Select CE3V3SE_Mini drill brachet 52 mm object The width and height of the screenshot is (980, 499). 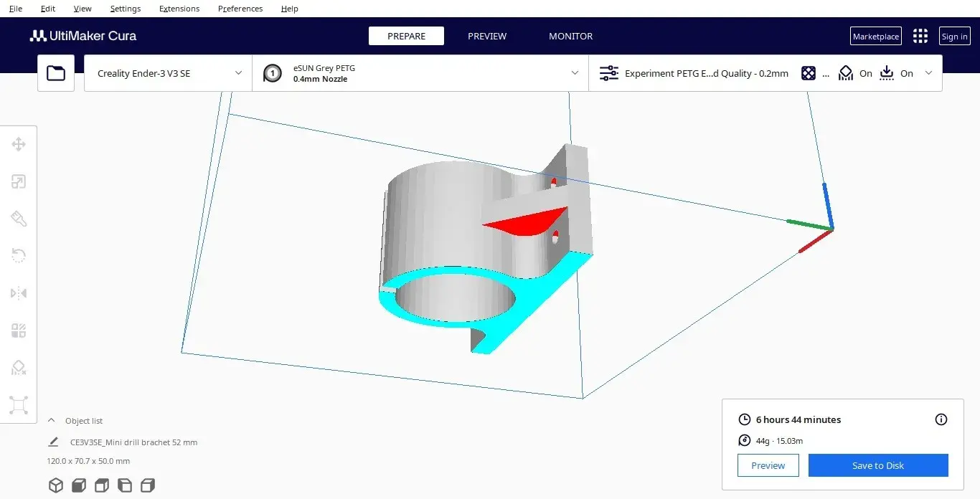click(133, 442)
